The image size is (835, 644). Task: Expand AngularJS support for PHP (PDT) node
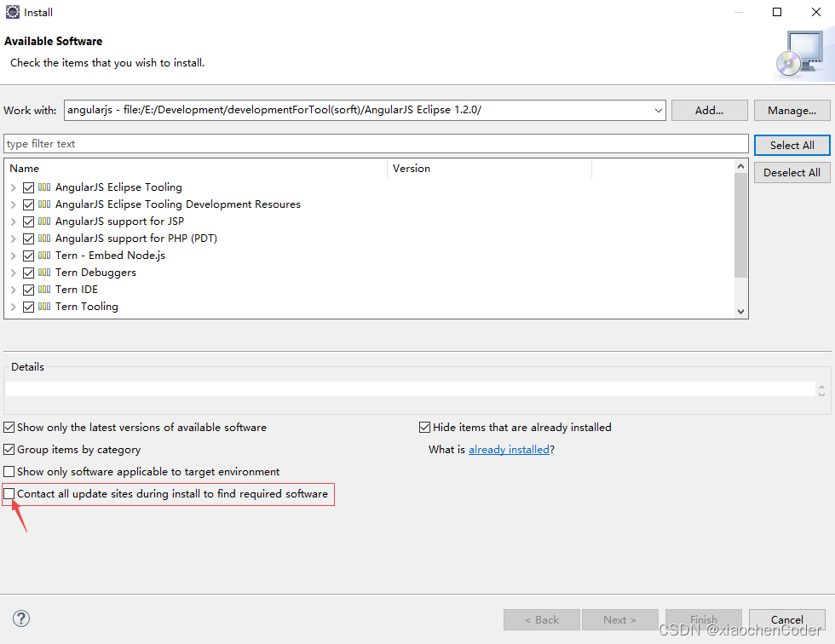pyautogui.click(x=14, y=239)
